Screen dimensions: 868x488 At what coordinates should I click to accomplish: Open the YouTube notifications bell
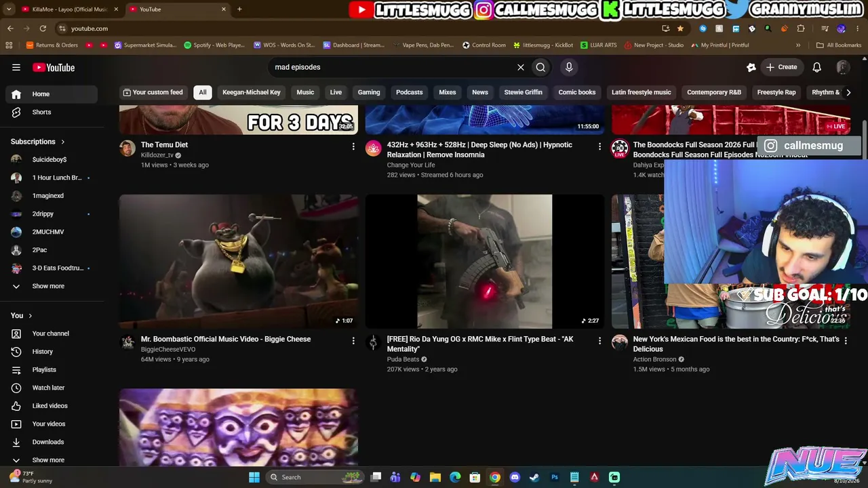tap(817, 67)
